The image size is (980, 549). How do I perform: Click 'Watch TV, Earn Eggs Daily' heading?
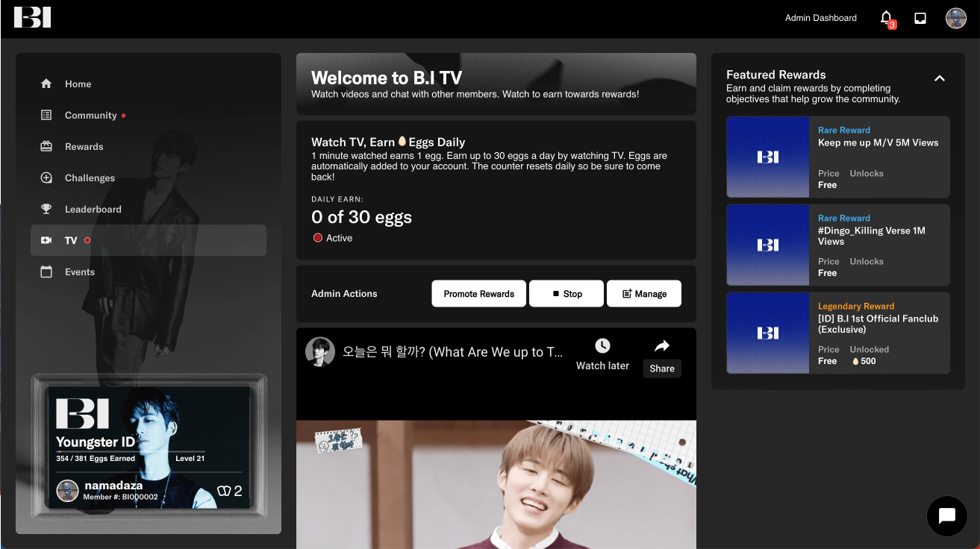pos(388,142)
